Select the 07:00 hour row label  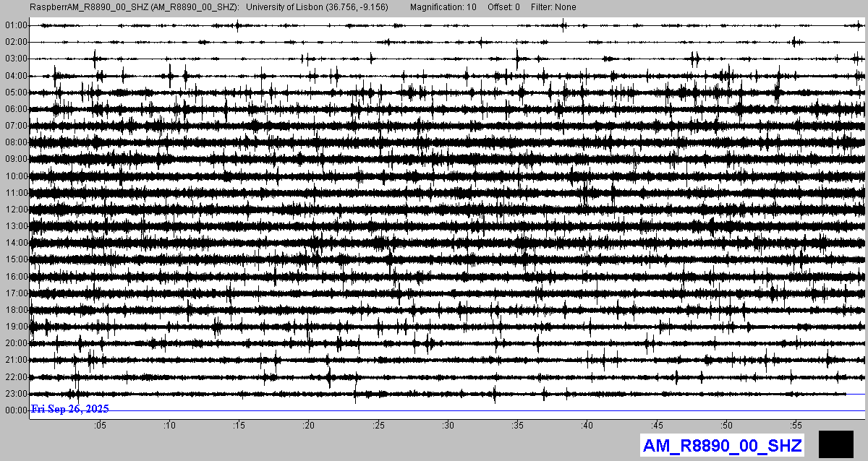[x=16, y=126]
